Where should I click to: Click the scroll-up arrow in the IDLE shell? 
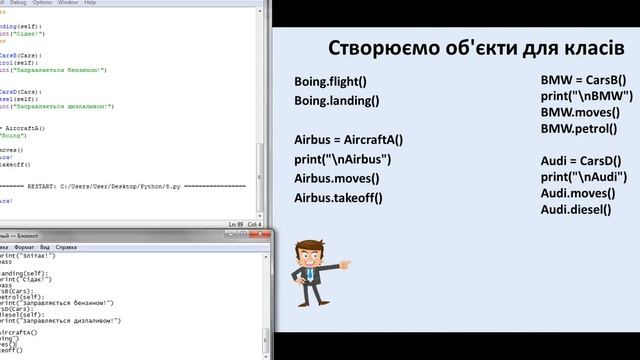[260, 11]
